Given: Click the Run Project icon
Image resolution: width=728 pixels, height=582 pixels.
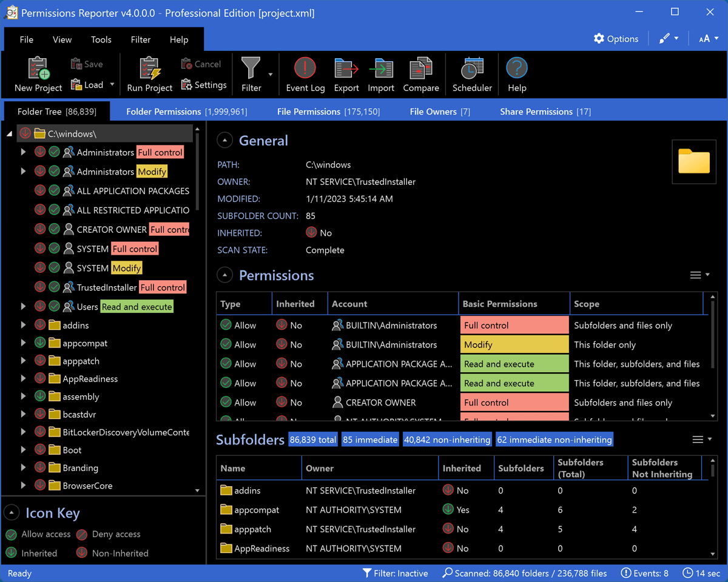Looking at the screenshot, I should click(149, 68).
